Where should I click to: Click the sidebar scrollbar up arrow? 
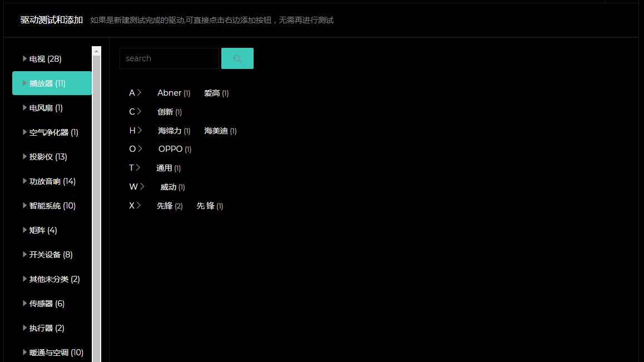(x=97, y=51)
